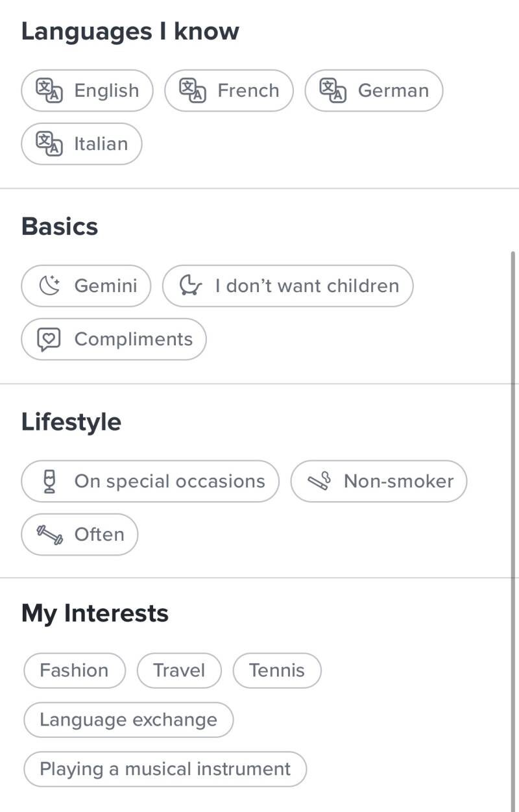Click the heart speech bubble Compliments icon
Viewport: 519px width, 812px height.
[49, 339]
